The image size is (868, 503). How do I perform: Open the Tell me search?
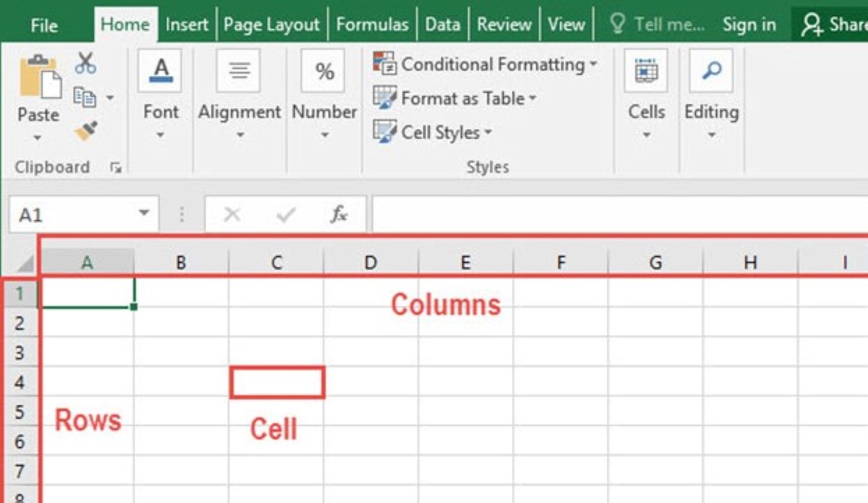673,24
